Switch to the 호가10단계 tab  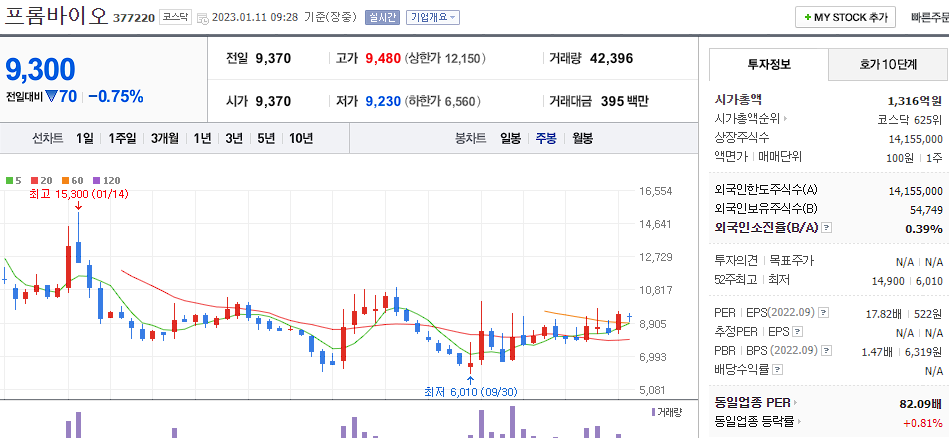coord(888,64)
